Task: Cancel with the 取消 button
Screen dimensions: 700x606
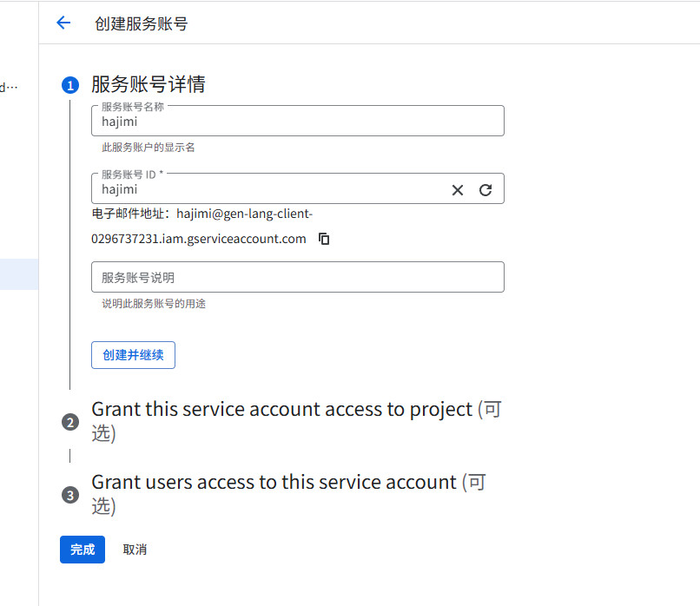Action: click(x=135, y=550)
